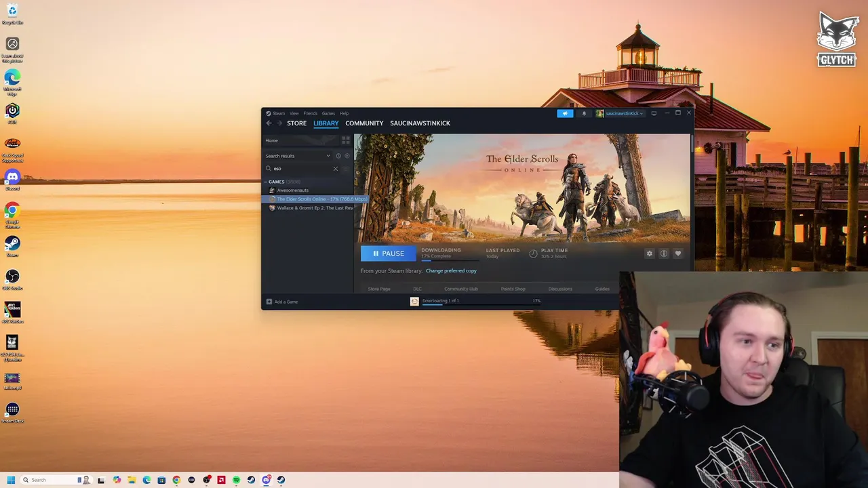Select Wallace & Gromit Ep 2 entry
This screenshot has height=488, width=868.
(311, 208)
